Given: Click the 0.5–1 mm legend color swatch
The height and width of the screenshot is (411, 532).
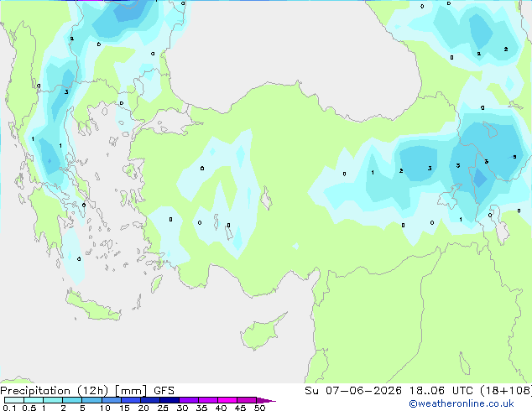Looking at the screenshot, I should 34,400.
